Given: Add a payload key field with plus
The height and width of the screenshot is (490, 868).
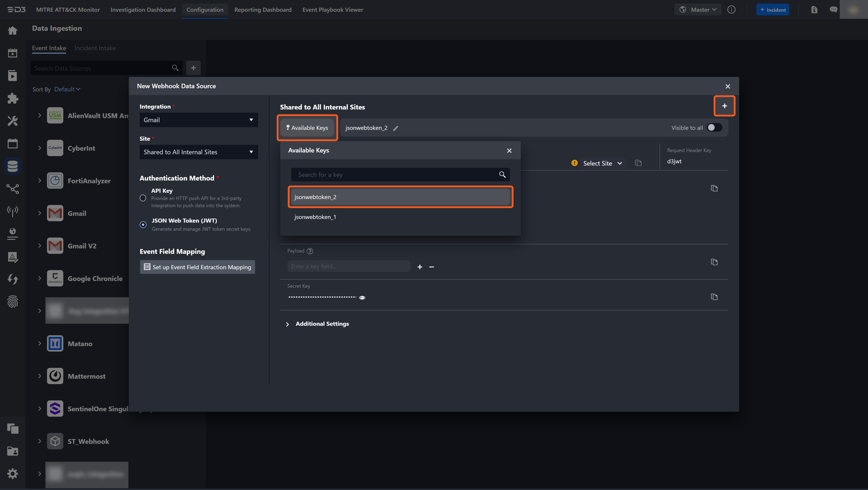Looking at the screenshot, I should tap(420, 267).
